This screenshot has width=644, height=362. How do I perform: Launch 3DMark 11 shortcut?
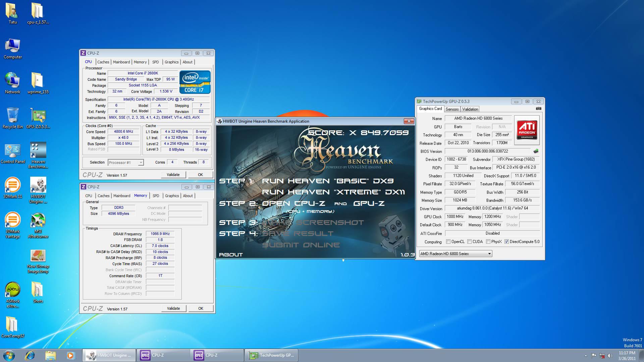pos(12,188)
